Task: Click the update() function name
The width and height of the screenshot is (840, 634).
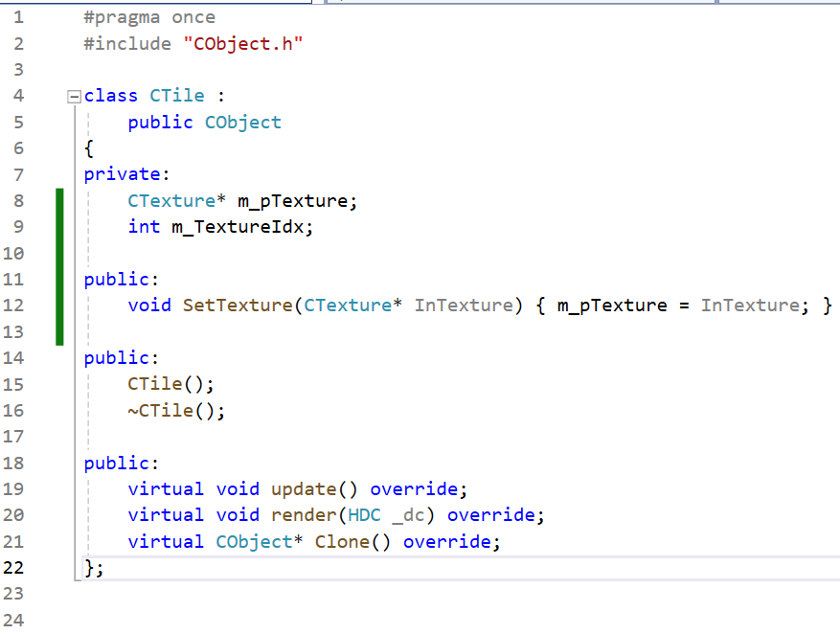Action: pyautogui.click(x=304, y=489)
